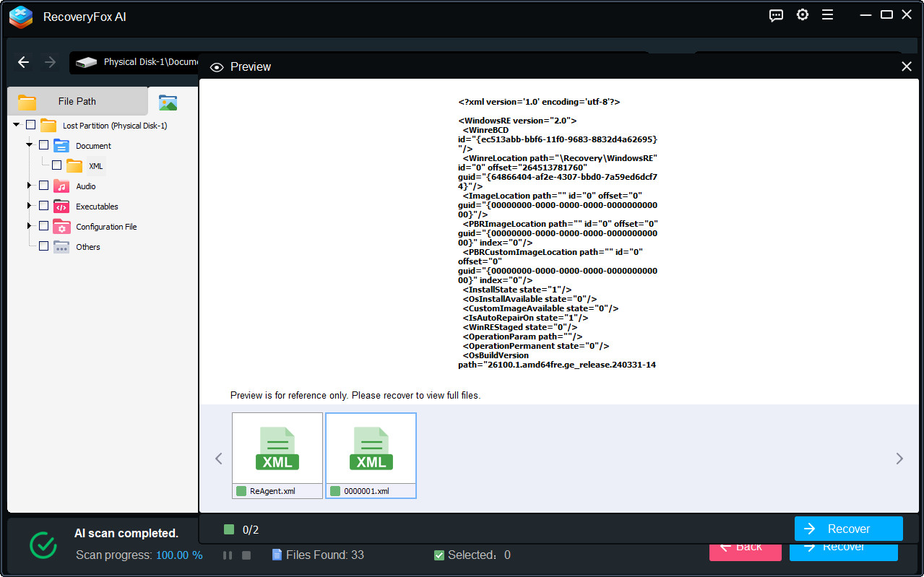Click the XML folder icon
The width and height of the screenshot is (924, 577).
(x=74, y=165)
